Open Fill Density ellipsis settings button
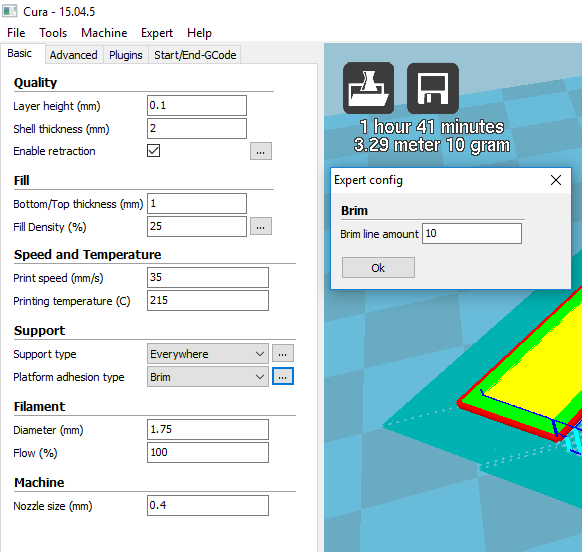 click(261, 226)
